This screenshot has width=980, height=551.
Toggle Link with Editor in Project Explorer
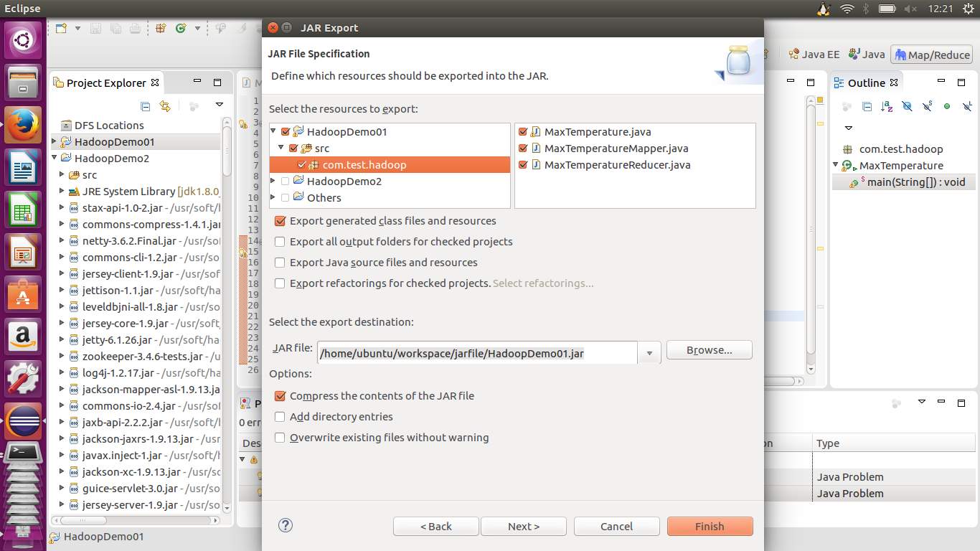165,106
